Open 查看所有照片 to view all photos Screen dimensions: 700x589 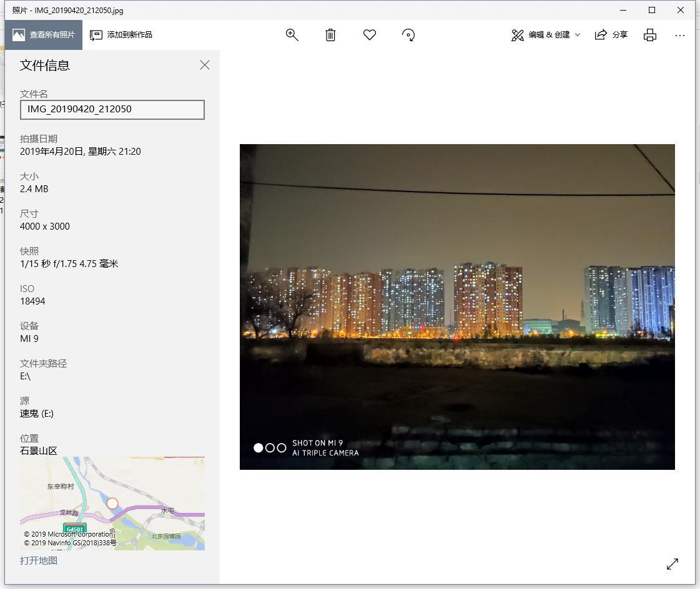[44, 35]
